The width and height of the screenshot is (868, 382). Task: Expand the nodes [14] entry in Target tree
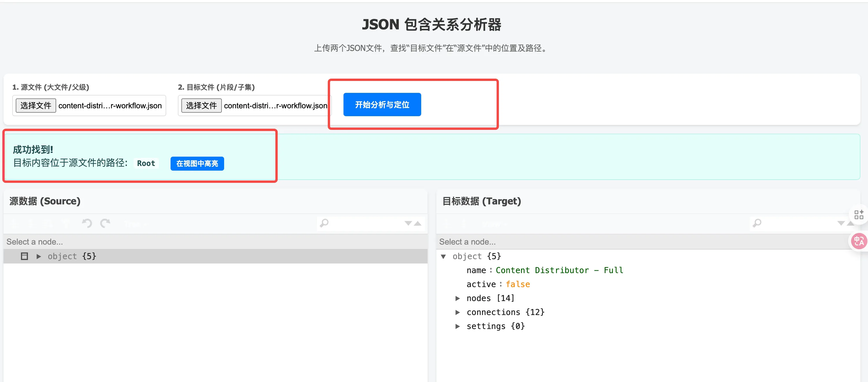tap(458, 298)
